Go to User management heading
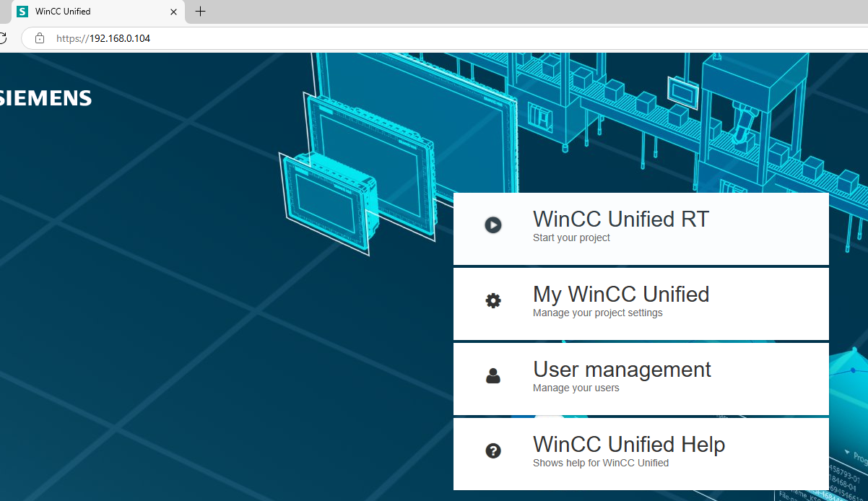Image resolution: width=868 pixels, height=501 pixels. [621, 369]
